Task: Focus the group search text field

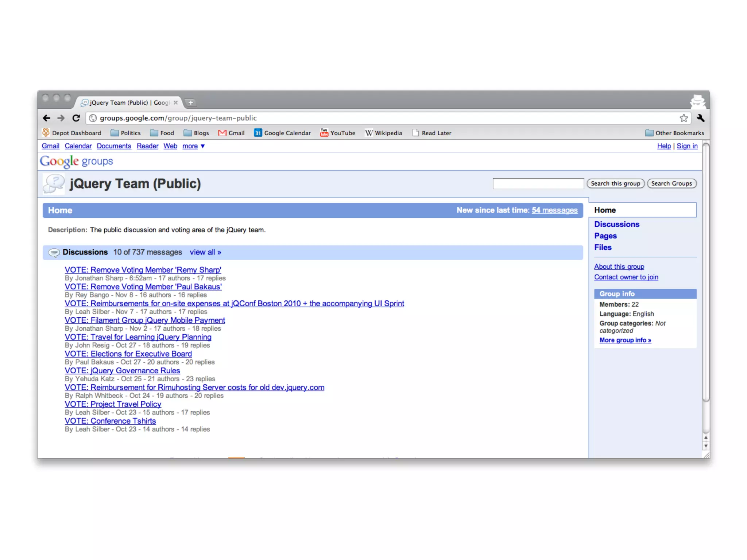Action: 538,184
